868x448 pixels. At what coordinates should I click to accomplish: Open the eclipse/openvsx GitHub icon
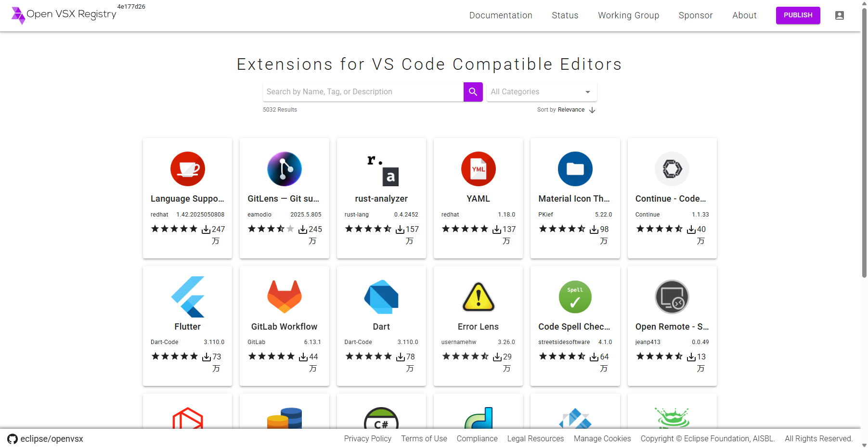(13, 439)
